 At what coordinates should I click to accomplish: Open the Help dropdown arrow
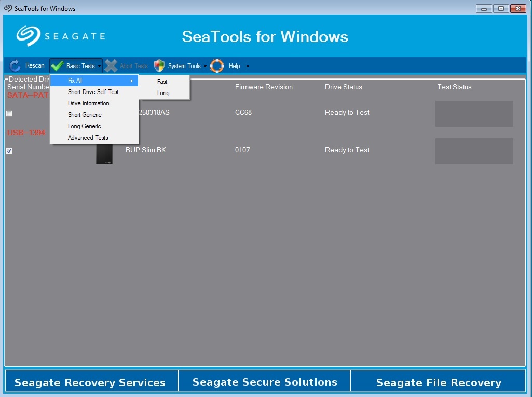point(248,66)
